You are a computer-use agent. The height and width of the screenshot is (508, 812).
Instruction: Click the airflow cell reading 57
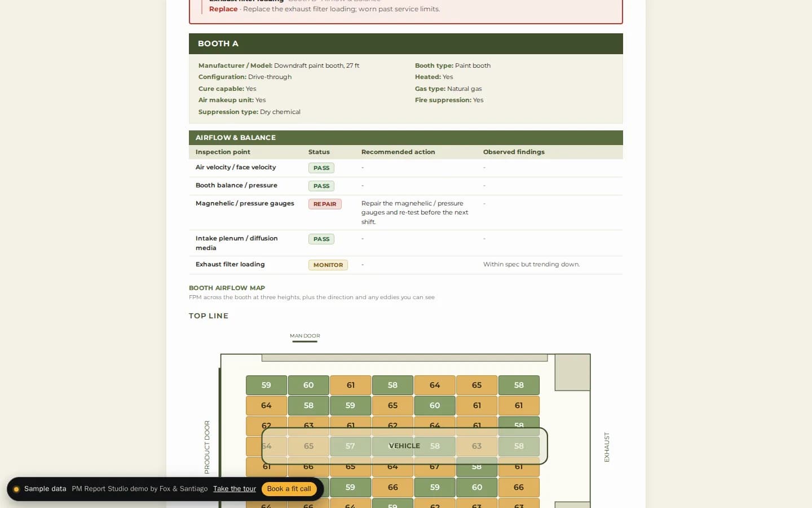350,446
